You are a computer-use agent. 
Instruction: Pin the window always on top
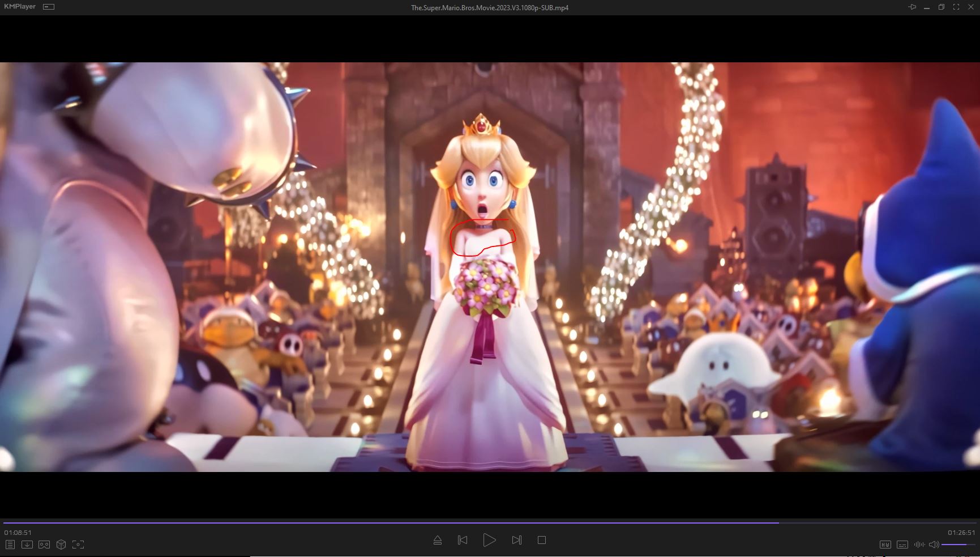pos(912,7)
